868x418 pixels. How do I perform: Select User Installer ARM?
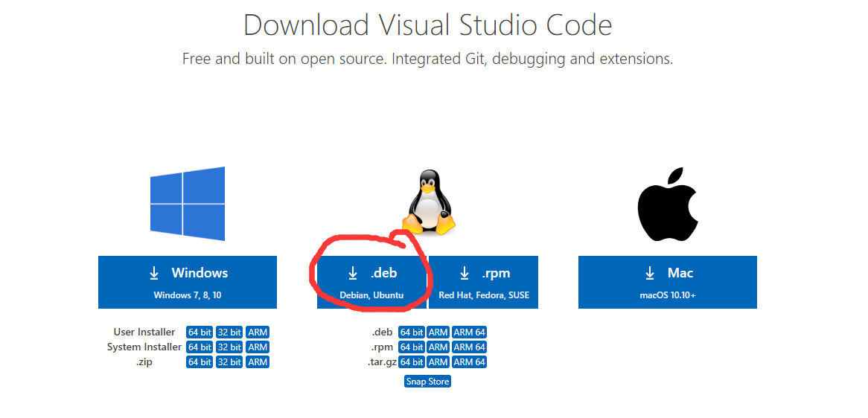pos(258,332)
